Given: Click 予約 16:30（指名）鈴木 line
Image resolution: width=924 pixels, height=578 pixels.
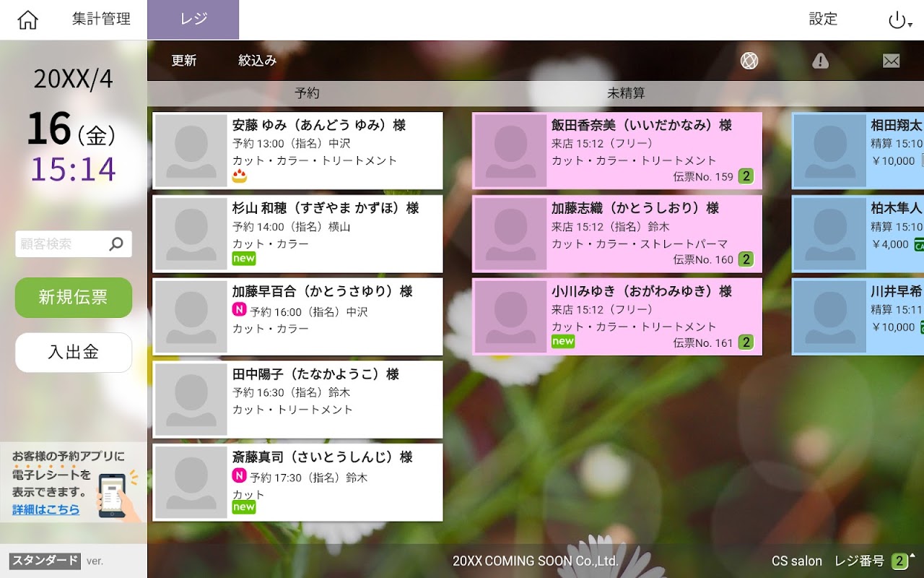Looking at the screenshot, I should pyautogui.click(x=291, y=392).
